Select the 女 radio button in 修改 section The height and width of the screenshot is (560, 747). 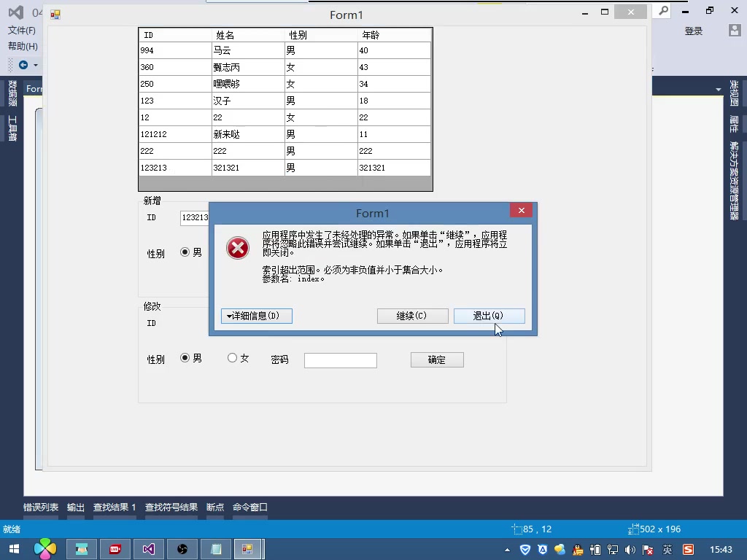coord(232,358)
